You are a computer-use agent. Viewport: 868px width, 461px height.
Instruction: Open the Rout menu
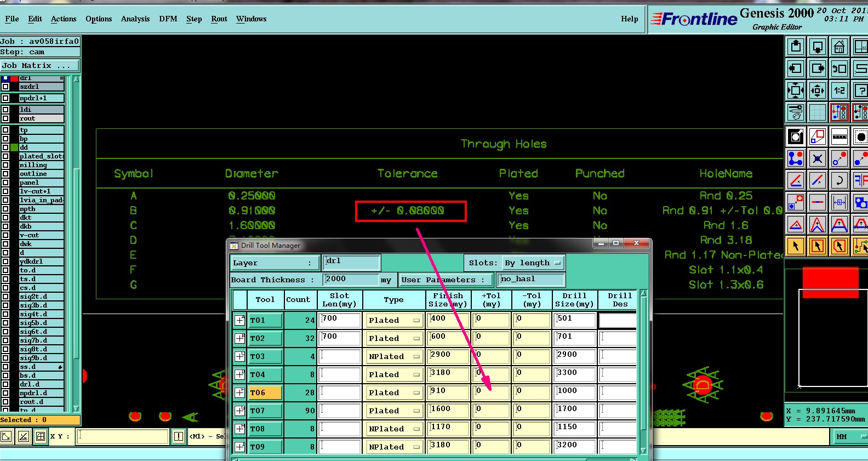click(219, 19)
